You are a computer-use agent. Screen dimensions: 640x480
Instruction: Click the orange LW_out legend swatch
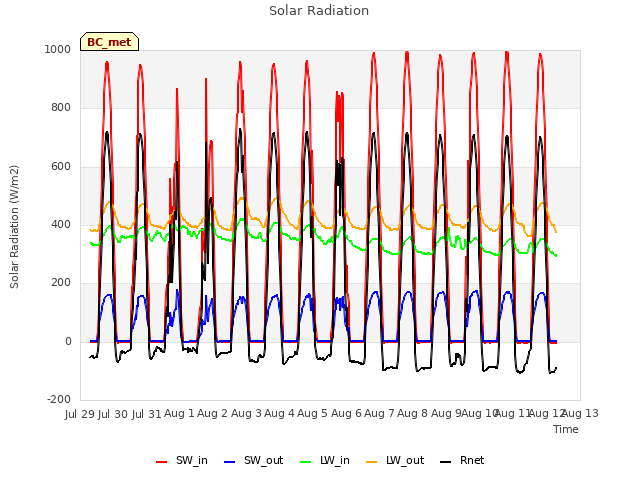[x=371, y=462]
